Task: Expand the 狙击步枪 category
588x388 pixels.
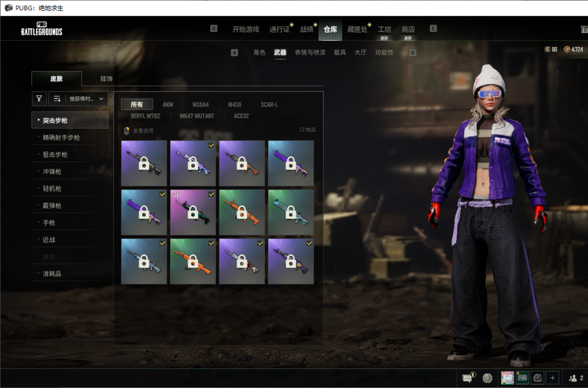Action: (x=70, y=154)
